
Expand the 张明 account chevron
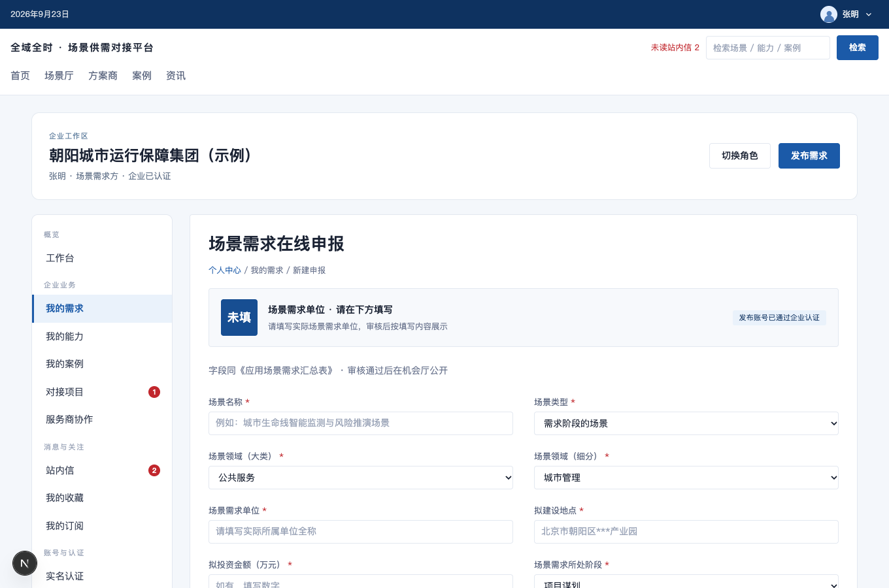tap(869, 14)
